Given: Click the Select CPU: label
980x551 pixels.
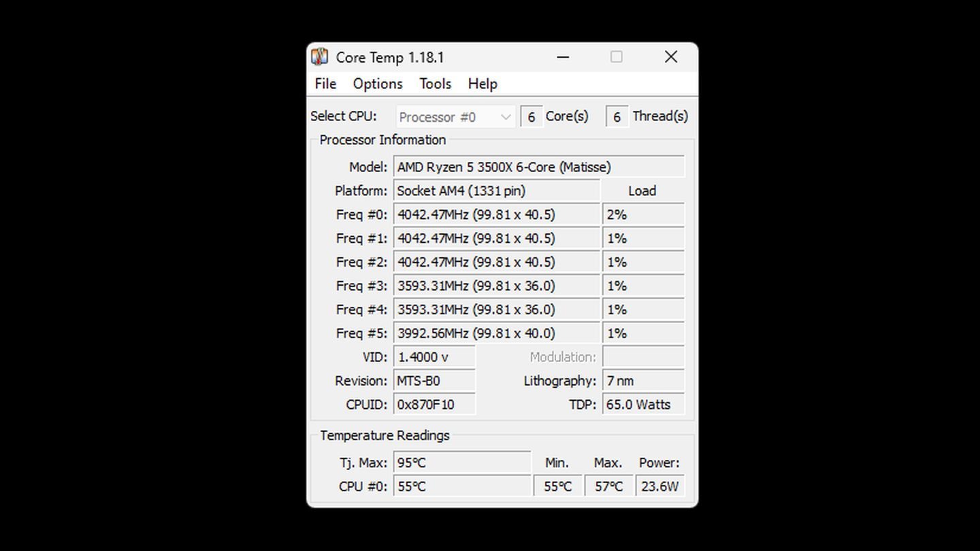Looking at the screenshot, I should click(x=344, y=116).
